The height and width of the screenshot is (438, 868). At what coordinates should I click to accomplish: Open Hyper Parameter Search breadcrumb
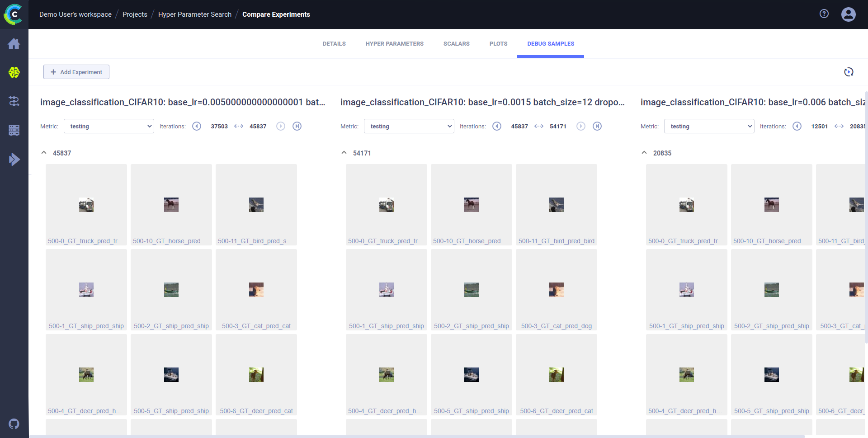(195, 14)
